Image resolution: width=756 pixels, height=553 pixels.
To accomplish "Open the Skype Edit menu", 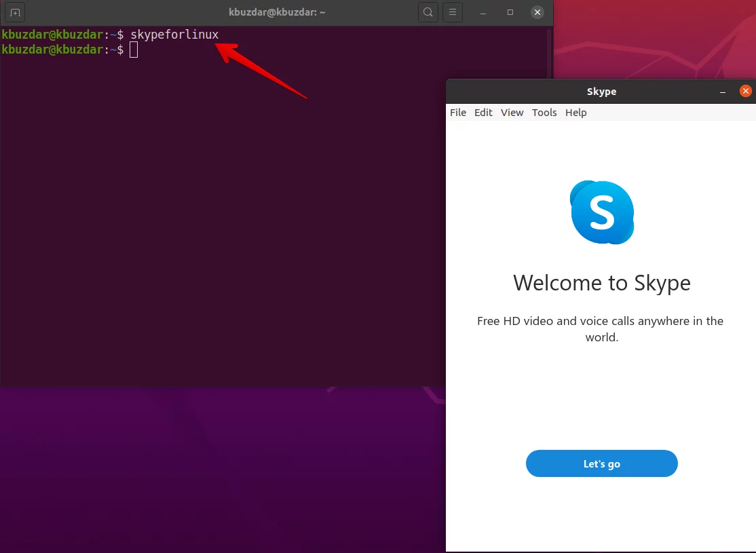I will tap(483, 113).
